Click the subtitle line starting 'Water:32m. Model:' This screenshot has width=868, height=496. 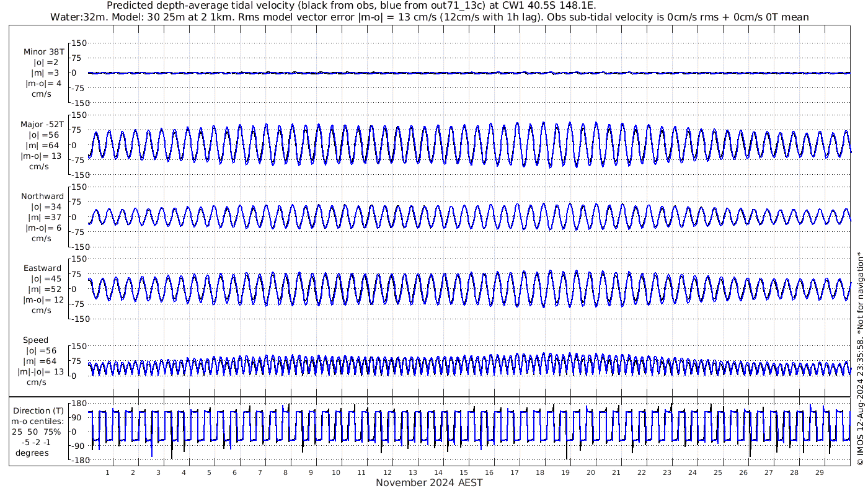coord(430,17)
